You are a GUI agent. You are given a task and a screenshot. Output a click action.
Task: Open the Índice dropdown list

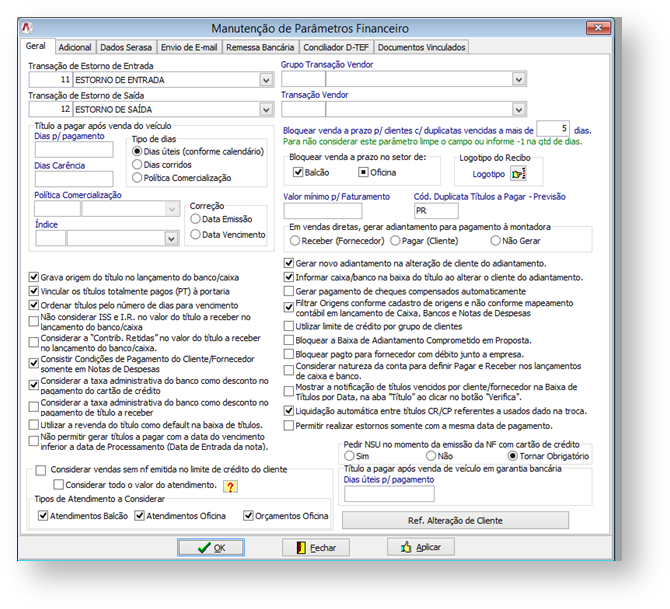point(171,238)
